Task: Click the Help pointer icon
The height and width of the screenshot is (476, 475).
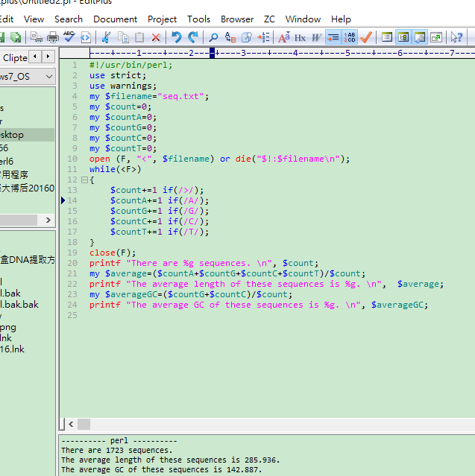Action: pyautogui.click(x=456, y=37)
